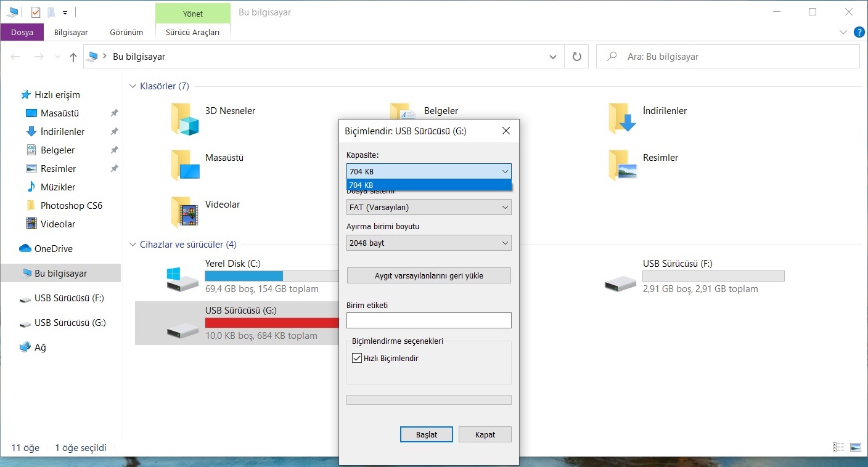
Task: Open the Resimler folder in Klasörler
Action: point(622,164)
